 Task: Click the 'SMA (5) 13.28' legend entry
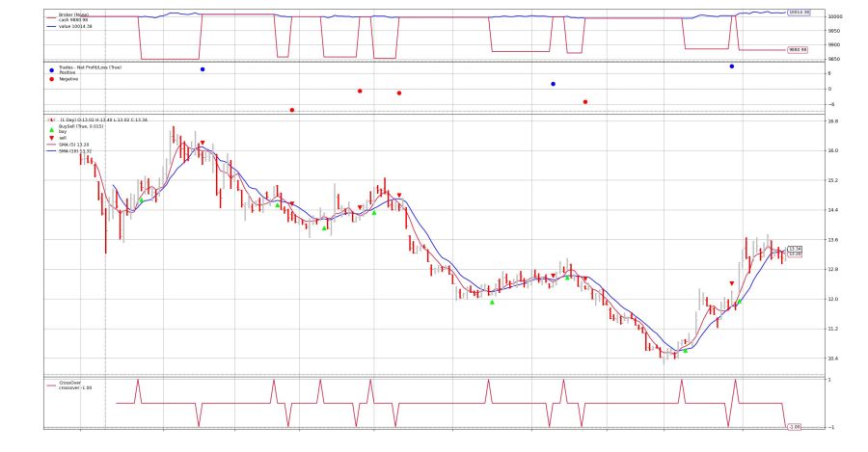(73, 145)
